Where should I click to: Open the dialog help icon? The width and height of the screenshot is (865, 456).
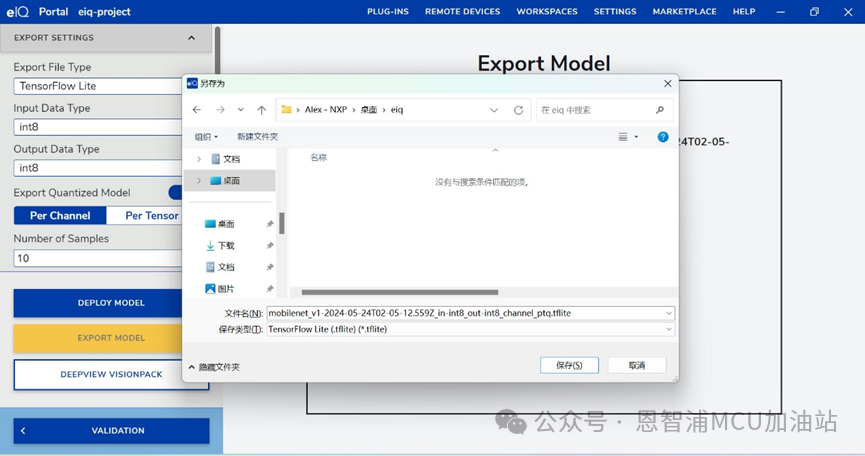pyautogui.click(x=663, y=137)
